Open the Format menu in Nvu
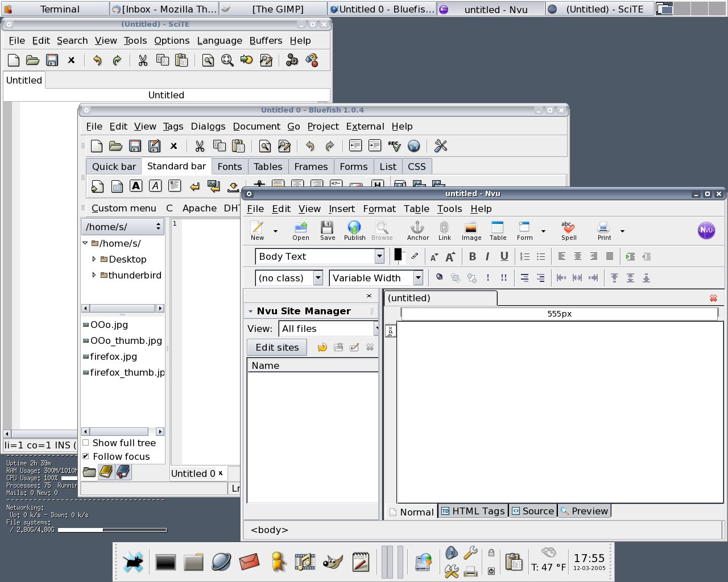The width and height of the screenshot is (728, 582). 379,209
